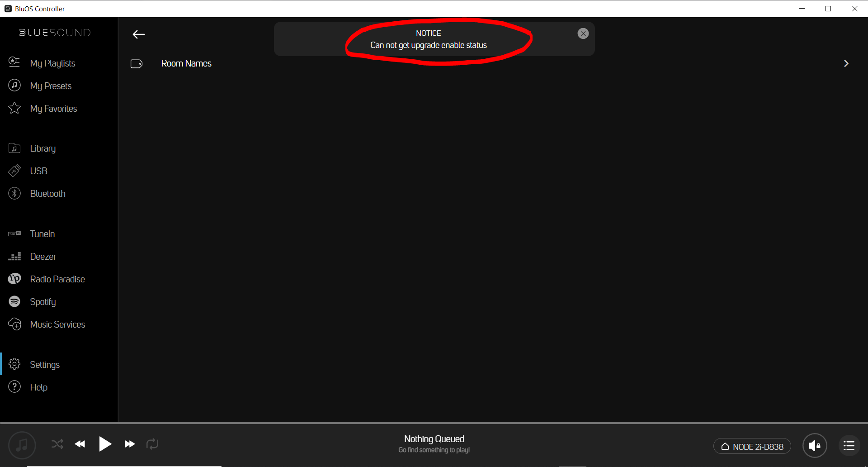
Task: Skip to the next track
Action: click(x=130, y=444)
